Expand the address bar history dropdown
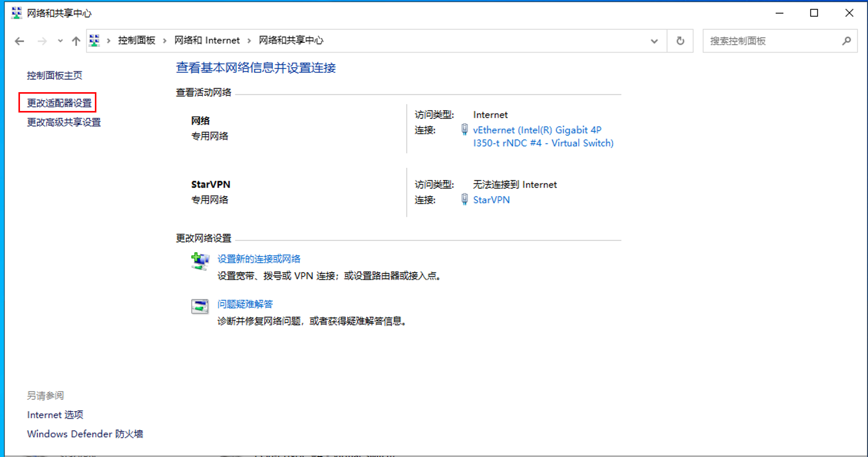This screenshot has height=457, width=868. [x=654, y=41]
